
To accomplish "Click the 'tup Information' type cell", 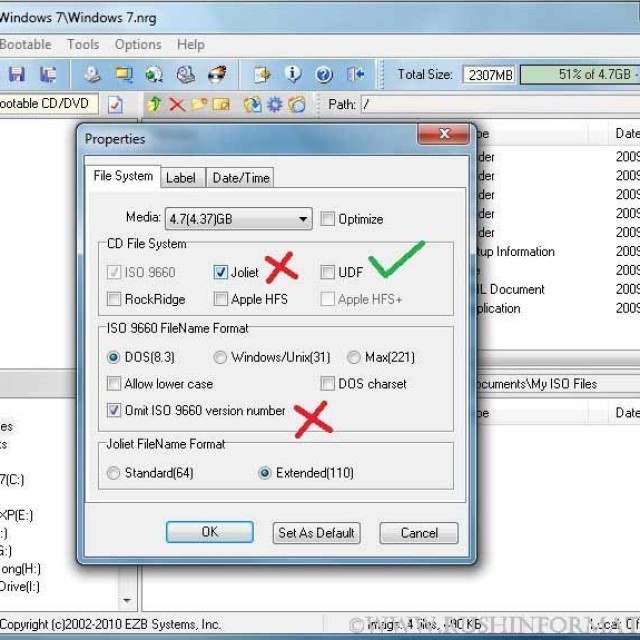I will pyautogui.click(x=516, y=251).
